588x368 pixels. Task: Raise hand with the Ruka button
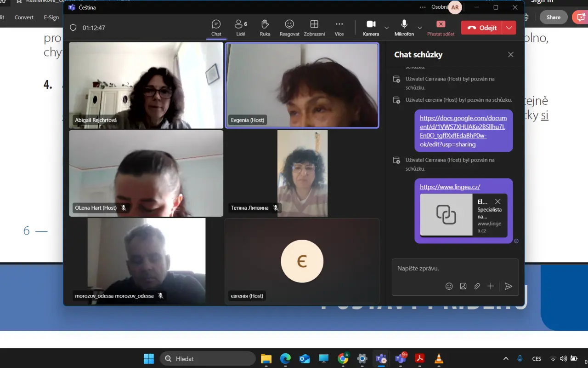(x=265, y=28)
